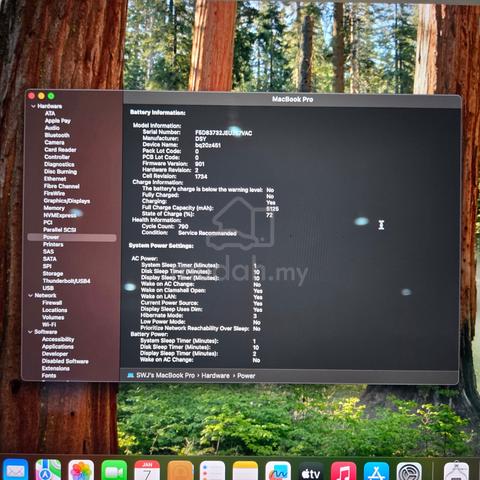Collapse the Hardware section in the sidebar
This screenshot has height=480, width=480.
[33, 106]
